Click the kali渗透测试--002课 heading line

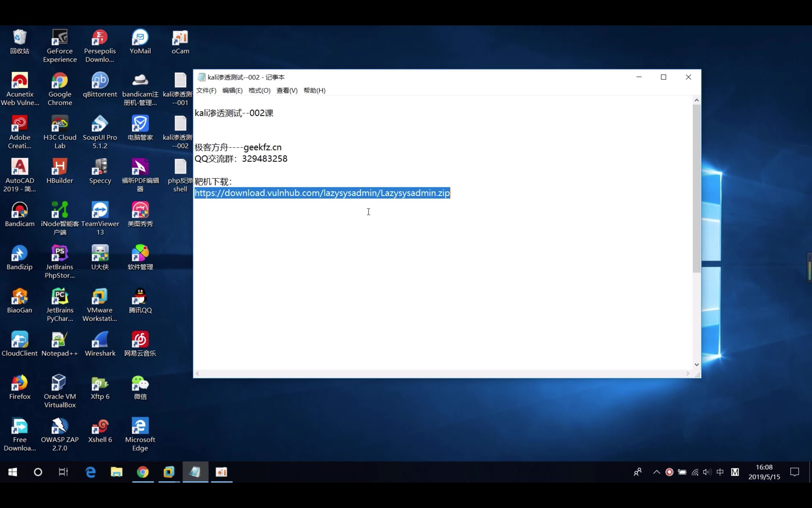coord(234,113)
